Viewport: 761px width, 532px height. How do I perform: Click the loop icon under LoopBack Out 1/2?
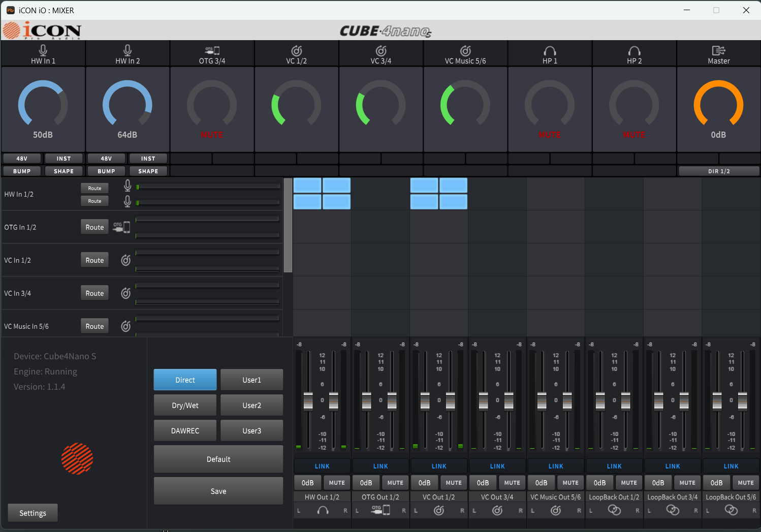[614, 510]
